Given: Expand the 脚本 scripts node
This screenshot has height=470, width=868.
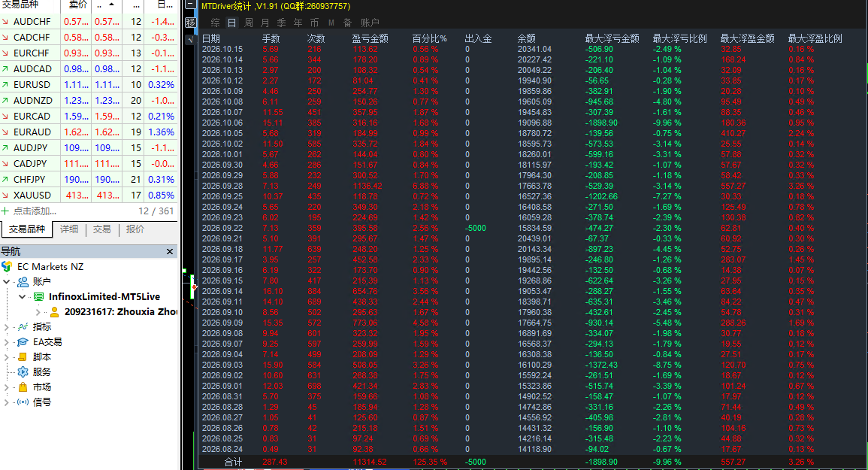Looking at the screenshot, I should [x=7, y=357].
